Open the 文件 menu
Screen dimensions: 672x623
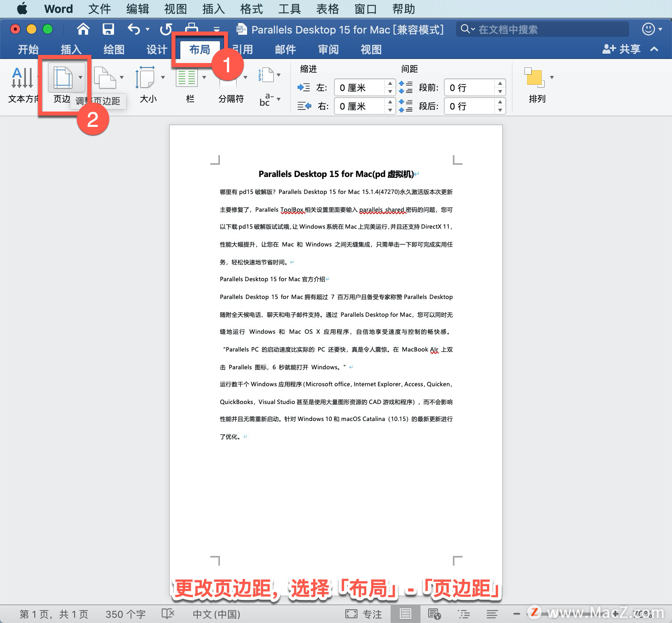pyautogui.click(x=99, y=9)
